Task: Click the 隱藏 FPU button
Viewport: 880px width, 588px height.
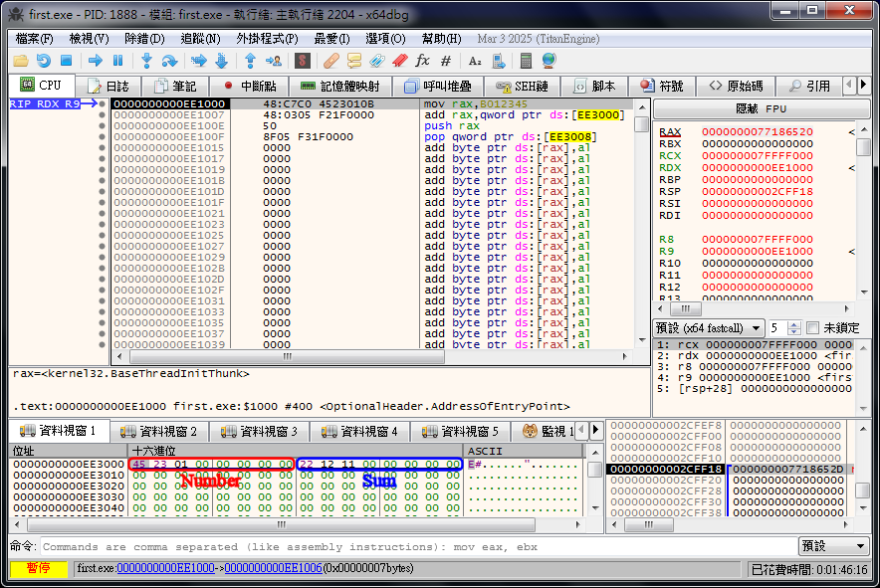Action: [761, 108]
